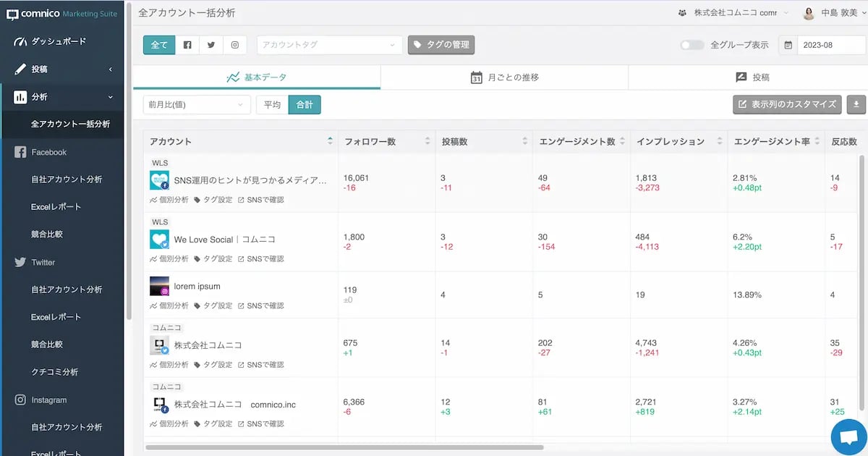
Task: Sort by エンゲージメント数 column arrows
Action: coord(622,141)
